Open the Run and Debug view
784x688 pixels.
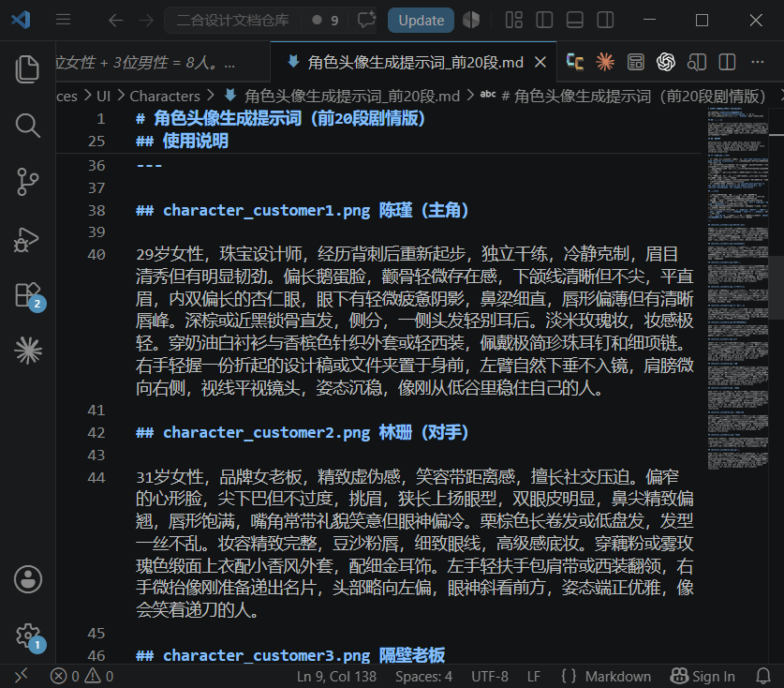(x=27, y=239)
